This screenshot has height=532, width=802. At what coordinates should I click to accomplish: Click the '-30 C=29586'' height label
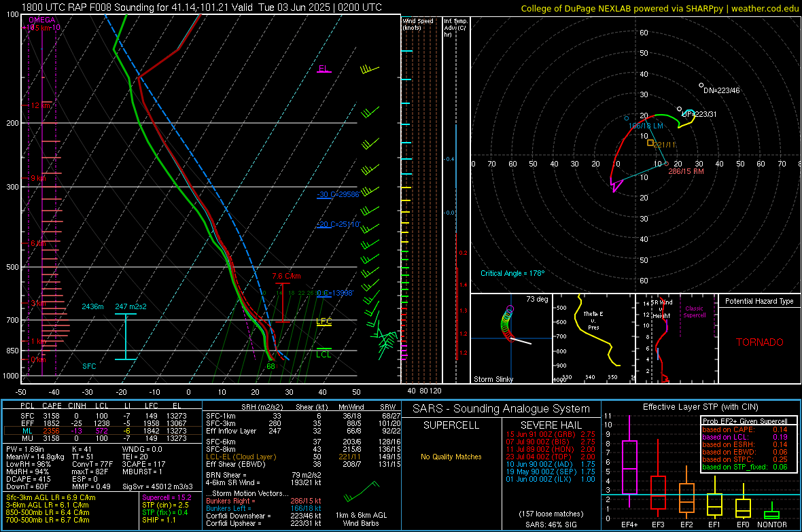click(x=338, y=194)
